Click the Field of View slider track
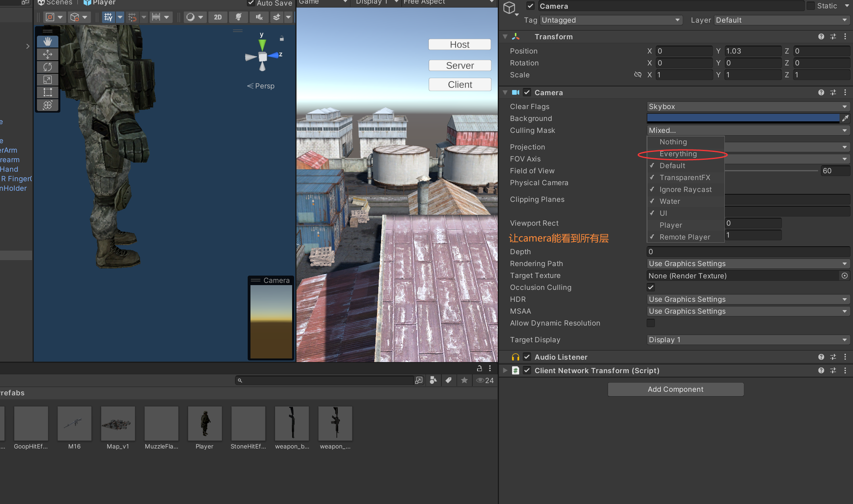The image size is (853, 504). click(772, 171)
